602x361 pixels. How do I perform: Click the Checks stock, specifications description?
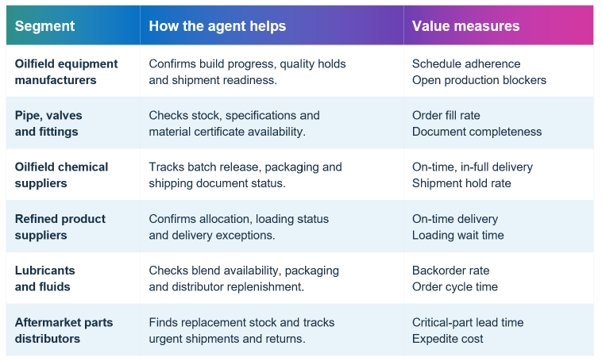pos(234,123)
